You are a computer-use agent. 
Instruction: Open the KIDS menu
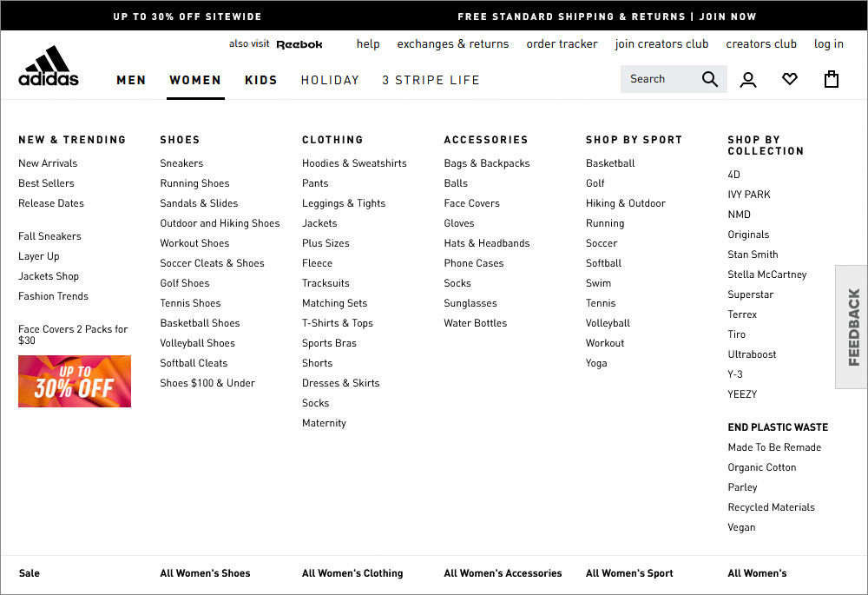tap(260, 80)
